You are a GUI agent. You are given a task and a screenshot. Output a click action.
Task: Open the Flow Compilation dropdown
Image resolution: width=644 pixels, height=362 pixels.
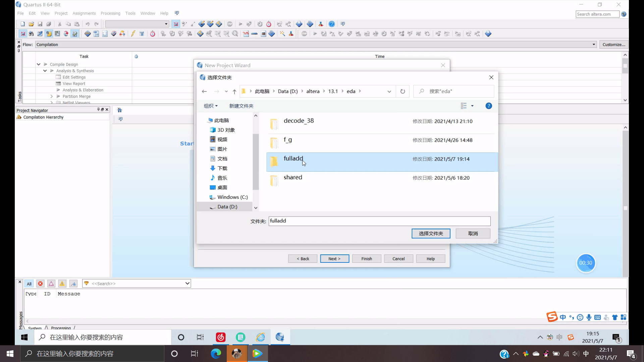point(594,45)
